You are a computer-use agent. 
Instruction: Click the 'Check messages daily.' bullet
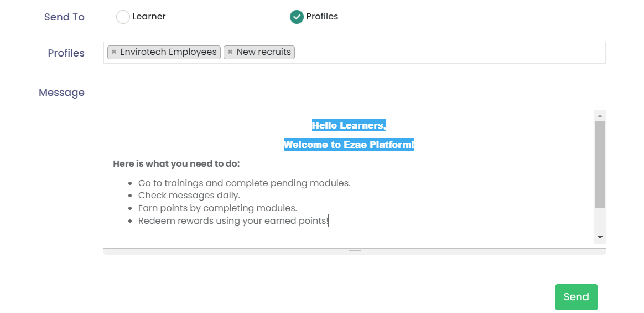[189, 196]
